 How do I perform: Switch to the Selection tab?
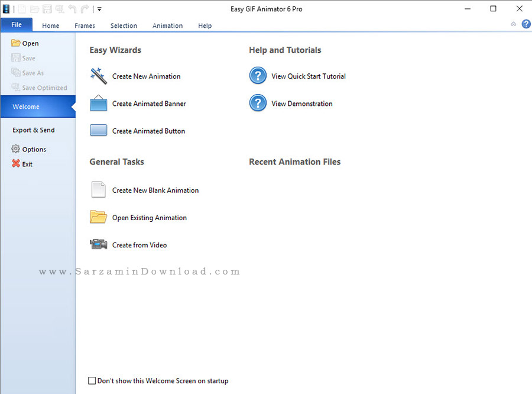[124, 25]
